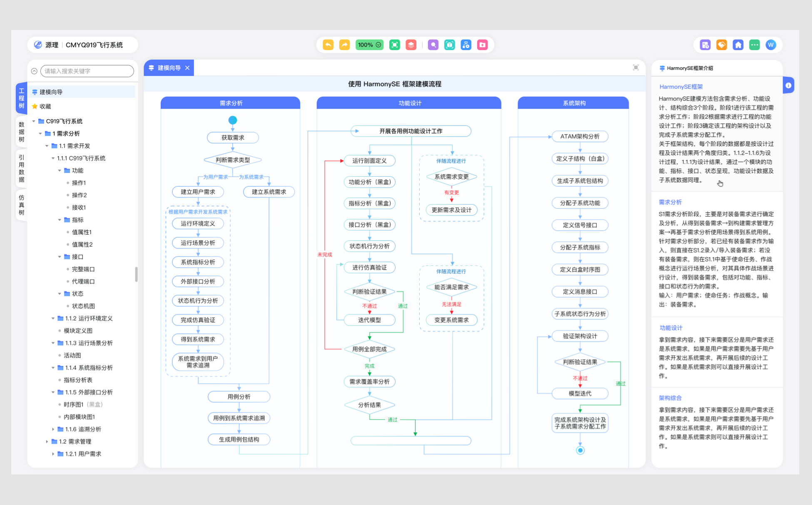
Task: Click the 开展各用例功能设计工作 node
Action: (x=411, y=131)
